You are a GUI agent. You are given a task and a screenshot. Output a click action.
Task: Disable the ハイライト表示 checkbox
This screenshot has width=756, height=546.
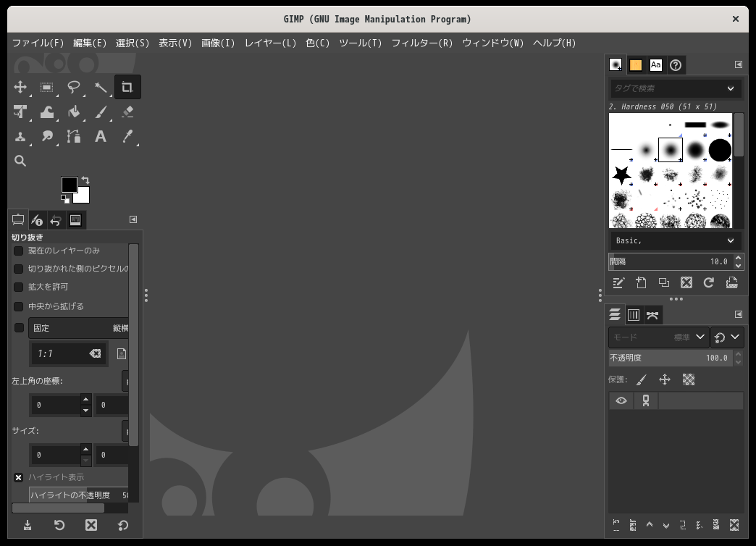pyautogui.click(x=19, y=477)
